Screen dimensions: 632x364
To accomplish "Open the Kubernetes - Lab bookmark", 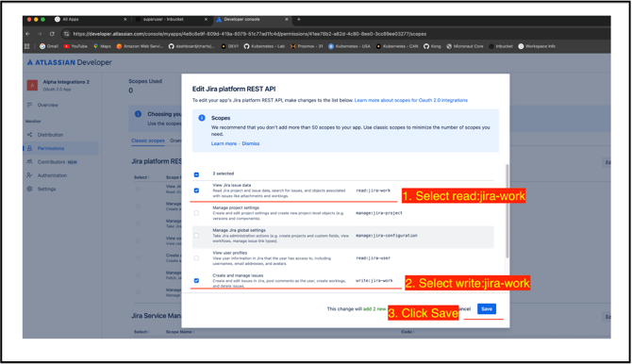I will [x=264, y=46].
